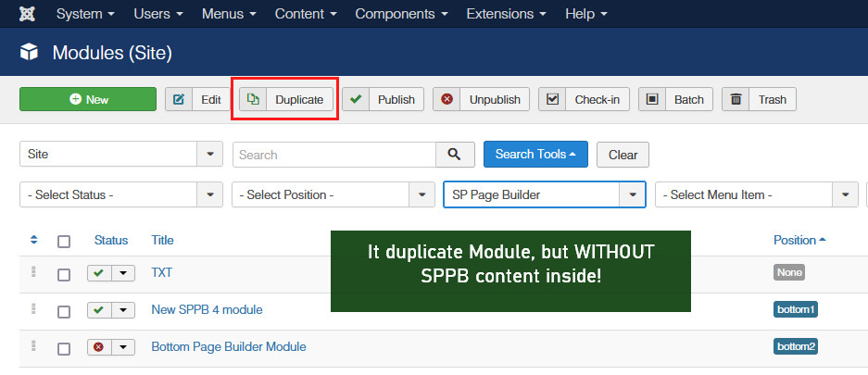Click the Edit pencil icon

pos(179,100)
